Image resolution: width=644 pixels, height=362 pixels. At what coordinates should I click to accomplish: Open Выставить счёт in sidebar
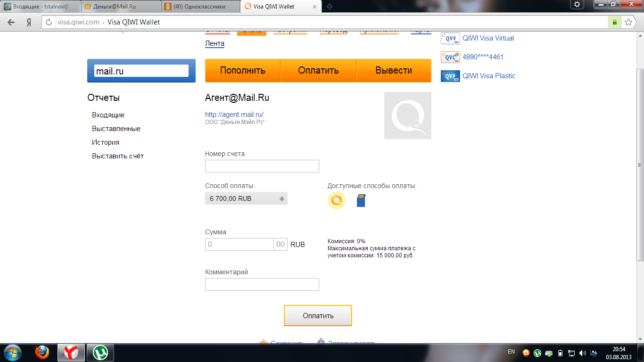click(118, 156)
